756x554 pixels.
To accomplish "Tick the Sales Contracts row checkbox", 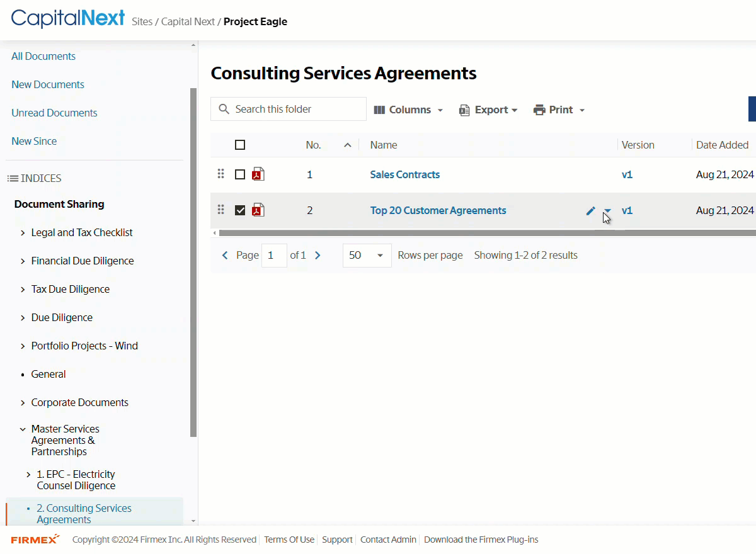I will click(240, 174).
